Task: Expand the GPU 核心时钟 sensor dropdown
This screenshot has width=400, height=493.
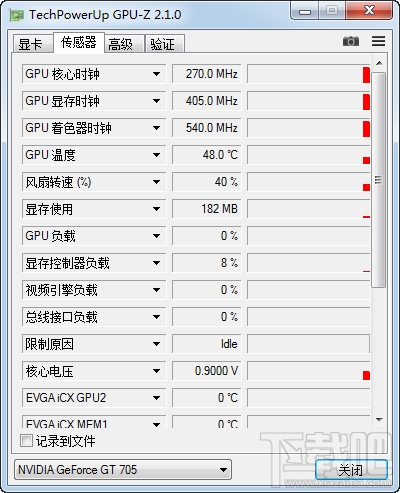Action: pos(156,74)
